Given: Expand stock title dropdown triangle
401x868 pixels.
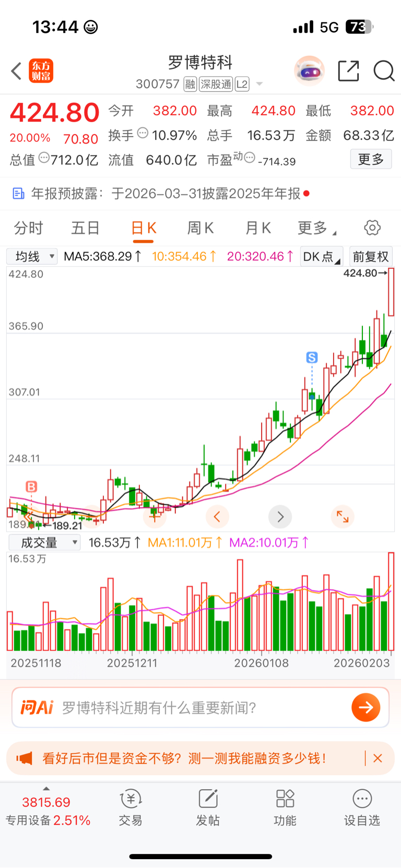Looking at the screenshot, I should click(260, 85).
